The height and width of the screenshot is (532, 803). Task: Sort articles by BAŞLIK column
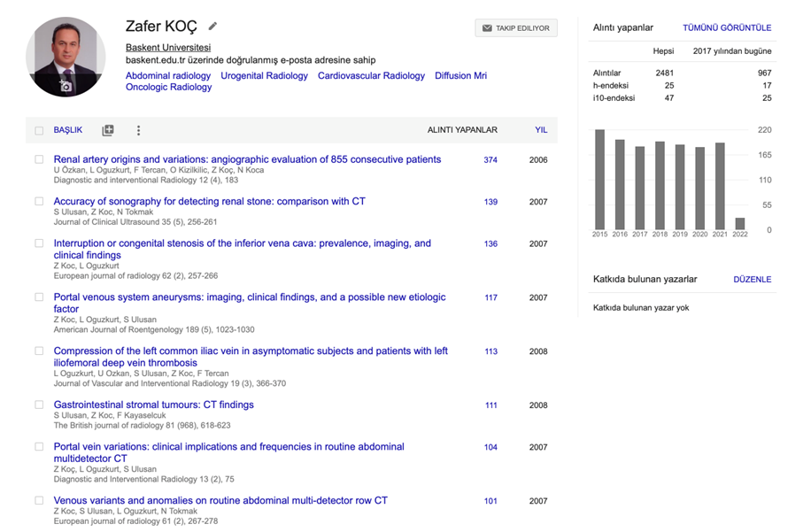pyautogui.click(x=68, y=130)
